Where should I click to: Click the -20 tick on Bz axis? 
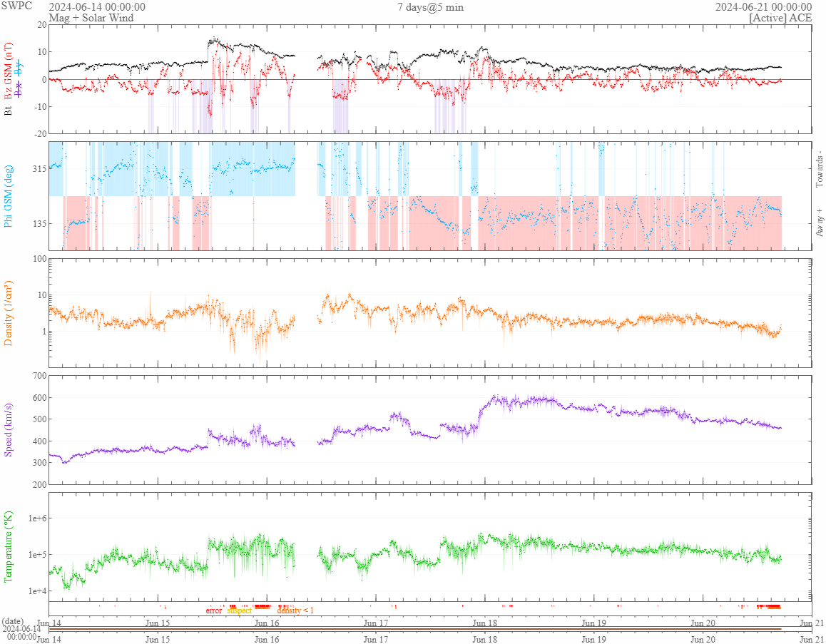(39, 134)
